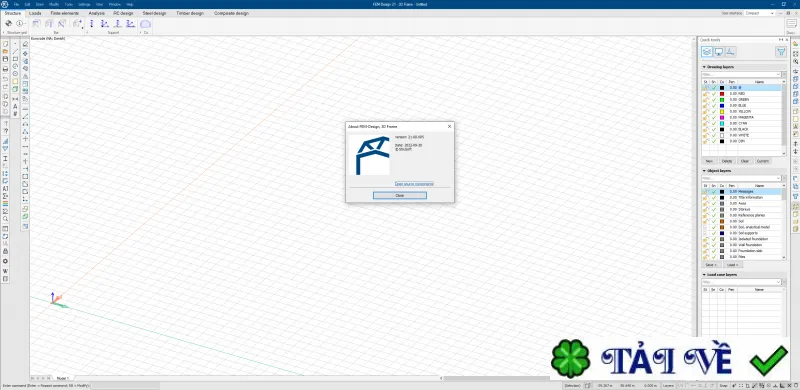800x390 pixels.
Task: Open the File menu
Action: [16, 4]
